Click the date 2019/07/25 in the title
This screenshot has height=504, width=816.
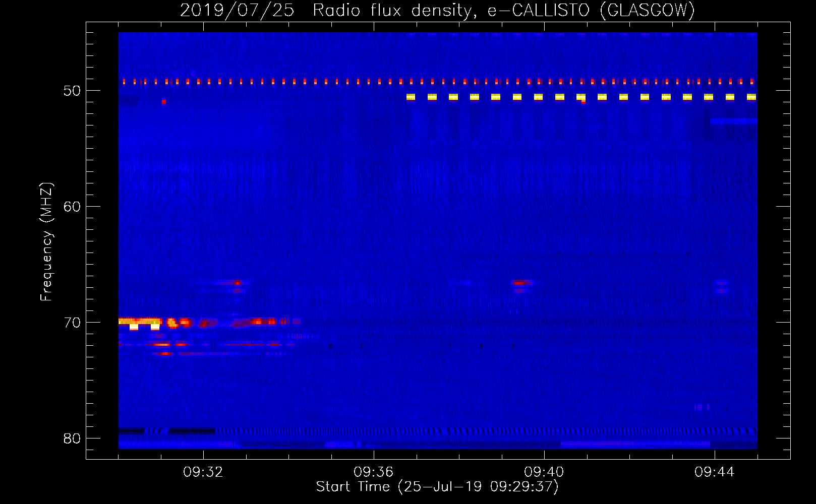pos(237,10)
